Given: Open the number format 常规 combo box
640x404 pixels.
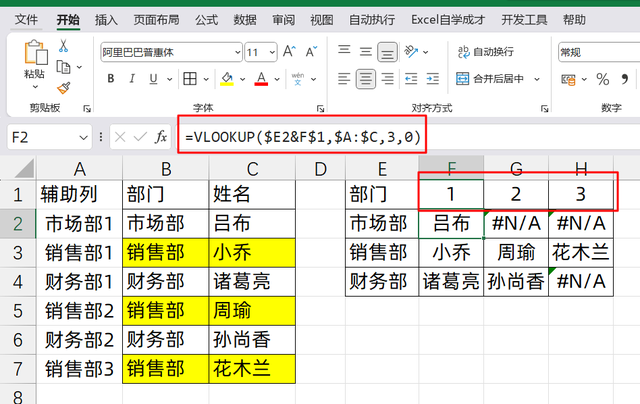Looking at the screenshot, I should (x=599, y=52).
